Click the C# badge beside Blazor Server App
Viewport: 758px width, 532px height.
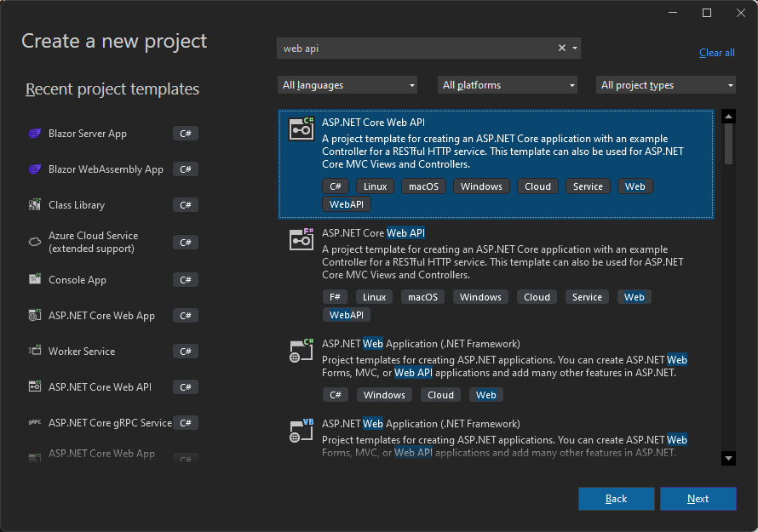[186, 134]
